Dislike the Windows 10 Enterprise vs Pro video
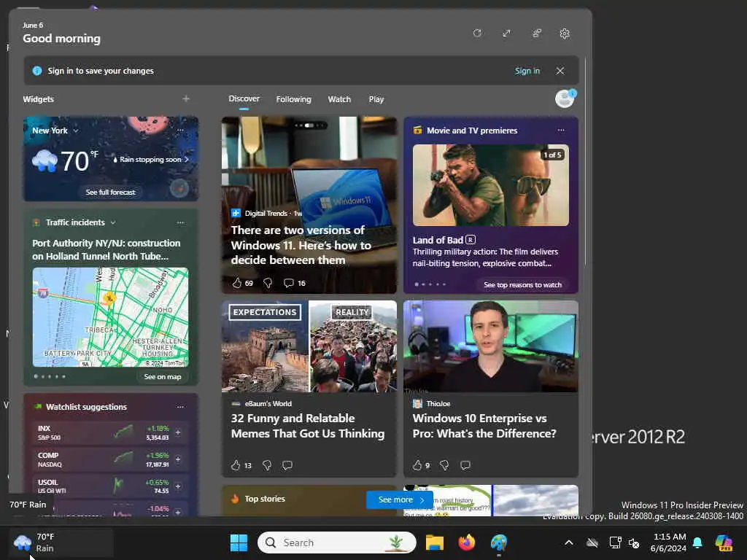This screenshot has width=747, height=560. (x=444, y=465)
